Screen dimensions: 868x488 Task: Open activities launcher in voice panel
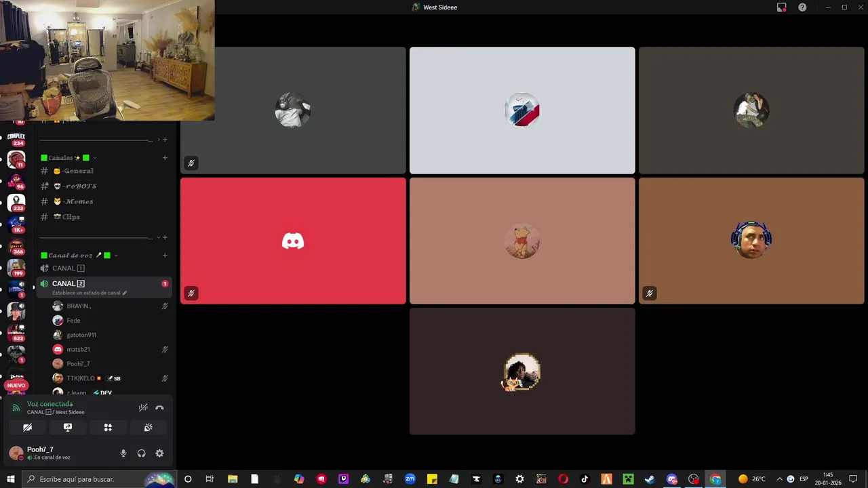108,428
